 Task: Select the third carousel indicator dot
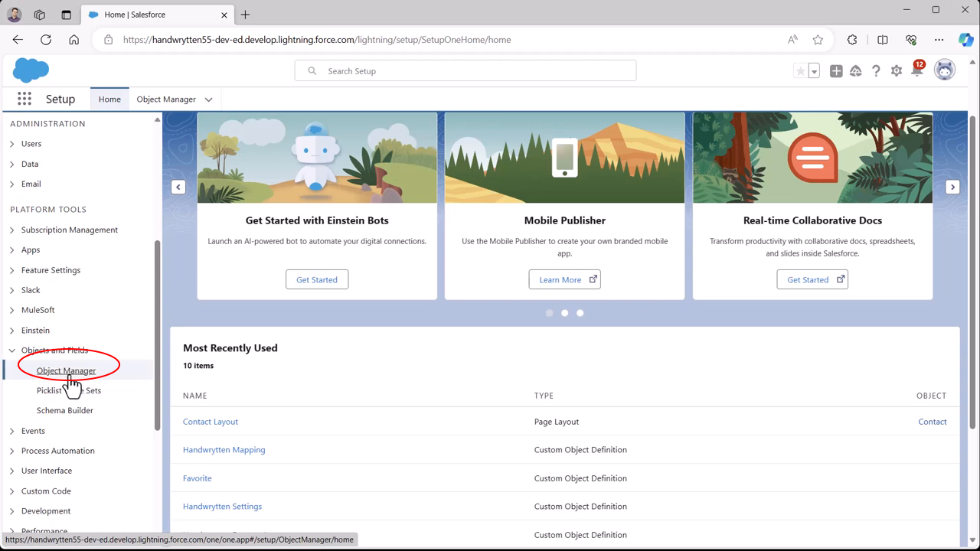click(580, 313)
